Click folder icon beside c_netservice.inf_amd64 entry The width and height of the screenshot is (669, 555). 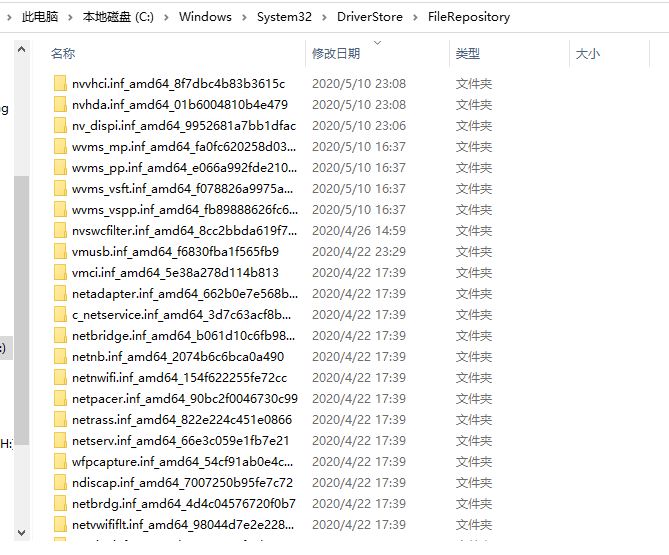(60, 314)
